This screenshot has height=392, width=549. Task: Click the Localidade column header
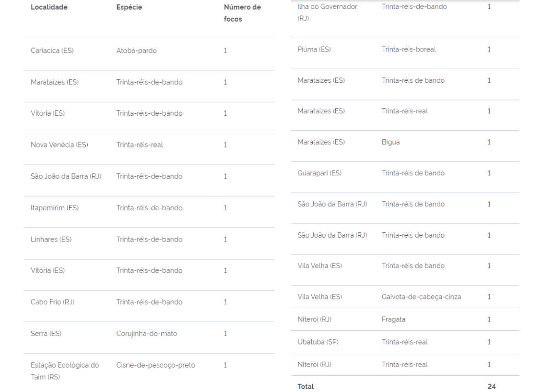49,7
